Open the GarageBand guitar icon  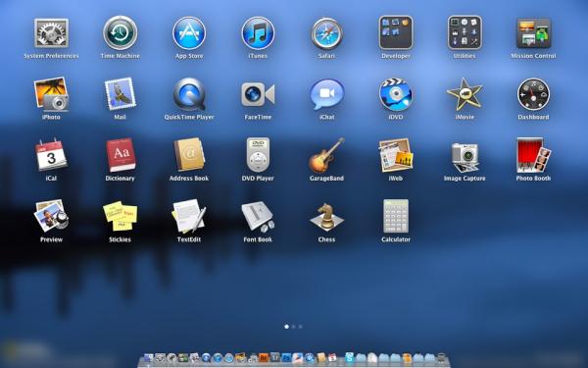pyautogui.click(x=326, y=155)
